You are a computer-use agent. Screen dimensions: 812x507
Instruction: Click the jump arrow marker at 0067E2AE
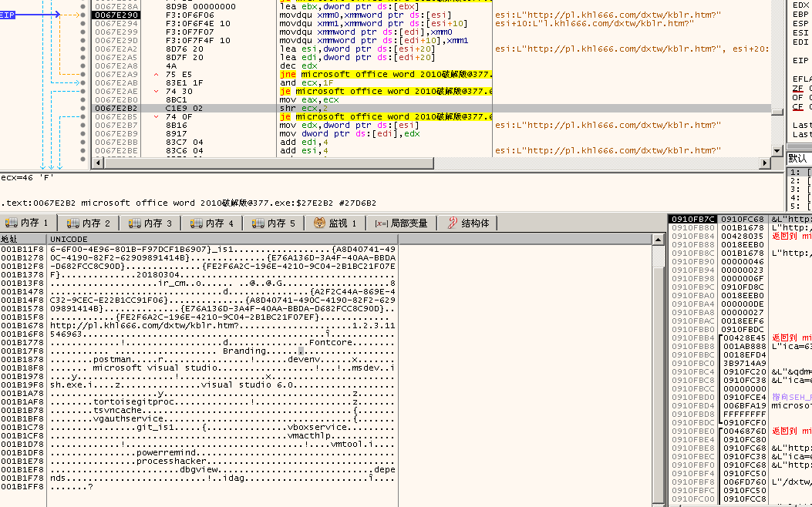tap(157, 91)
